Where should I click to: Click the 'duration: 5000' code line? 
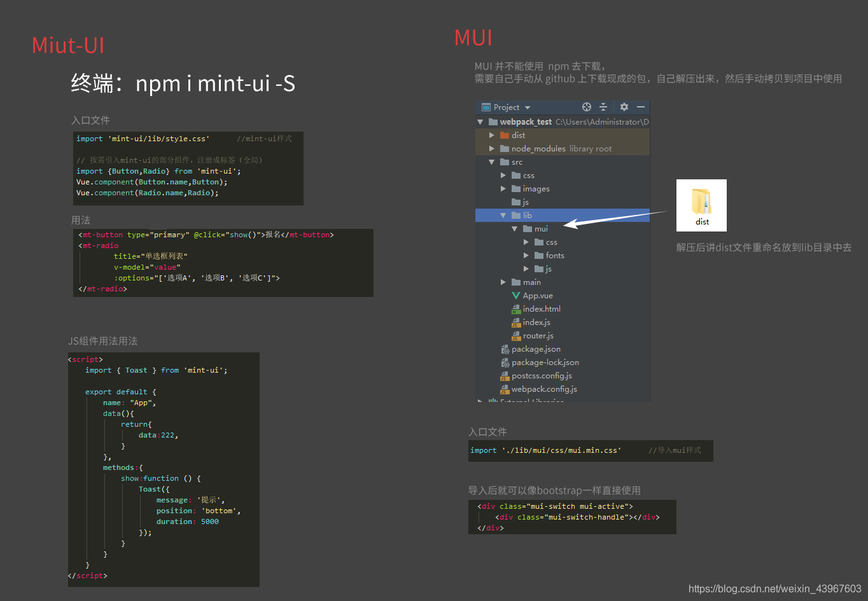coord(188,522)
